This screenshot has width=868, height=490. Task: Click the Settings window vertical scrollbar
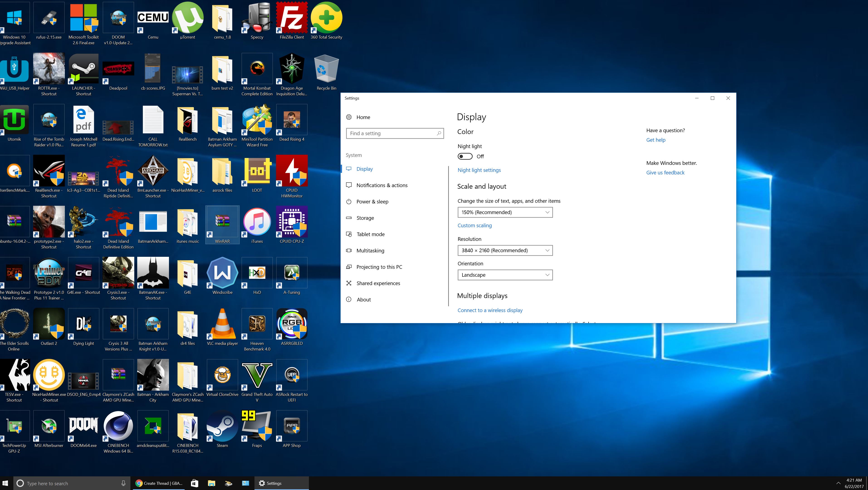point(448,236)
